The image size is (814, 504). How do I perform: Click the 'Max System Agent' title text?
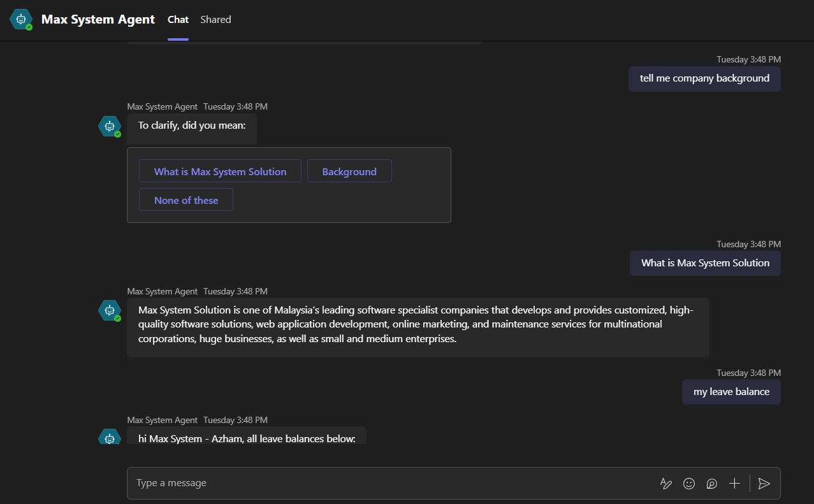98,20
